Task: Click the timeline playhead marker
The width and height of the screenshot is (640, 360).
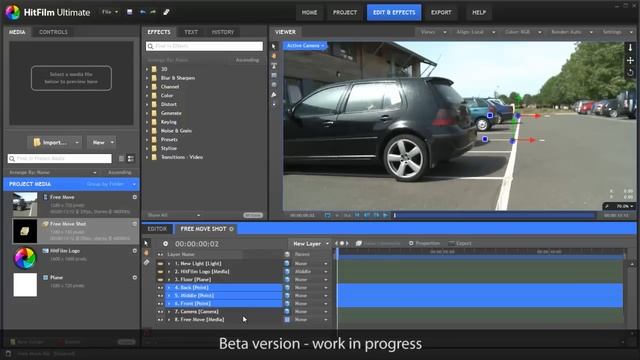Action: [337, 254]
